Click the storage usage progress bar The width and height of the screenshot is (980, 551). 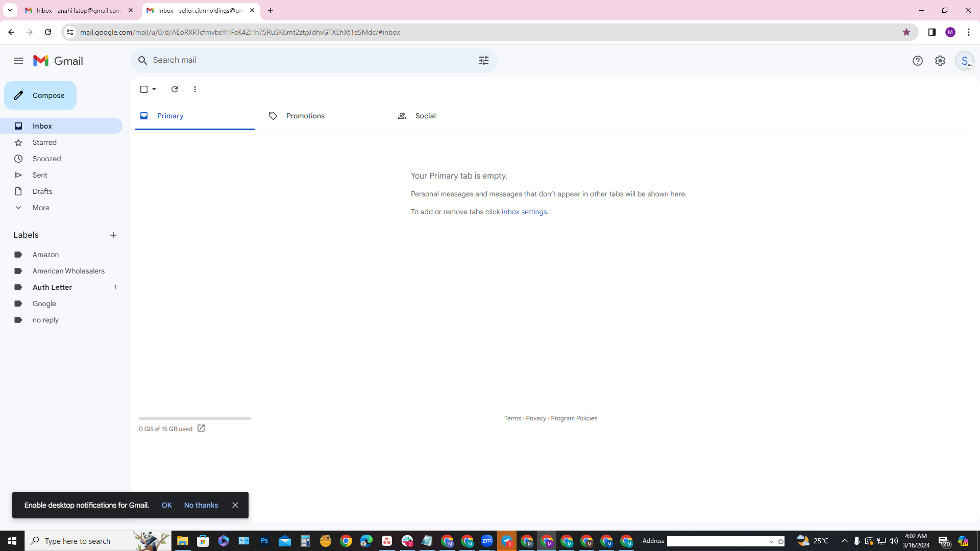tap(195, 418)
